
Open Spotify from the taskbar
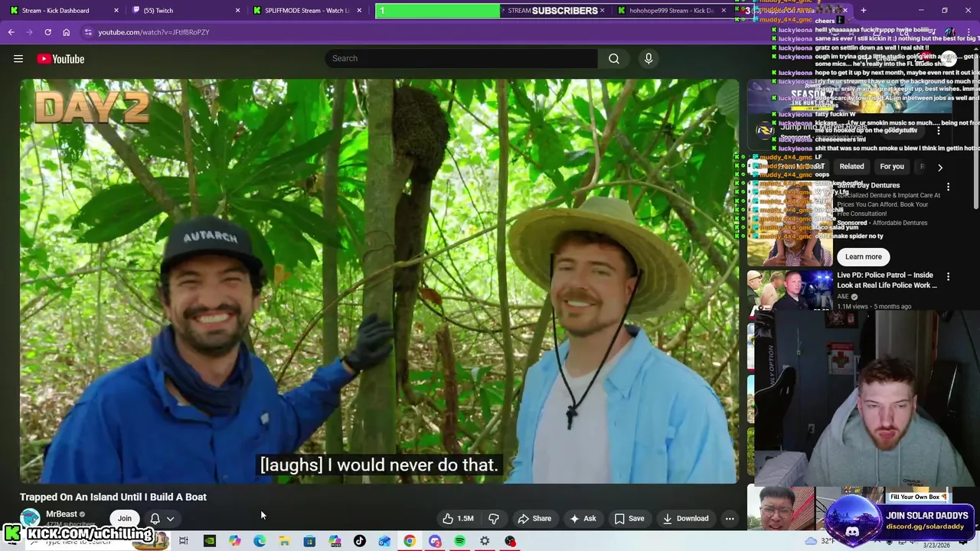[459, 541]
